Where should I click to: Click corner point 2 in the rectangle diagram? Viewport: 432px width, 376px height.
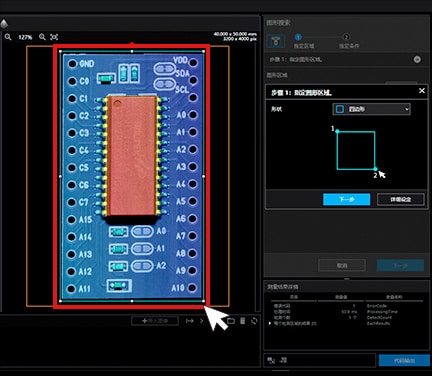click(x=375, y=169)
